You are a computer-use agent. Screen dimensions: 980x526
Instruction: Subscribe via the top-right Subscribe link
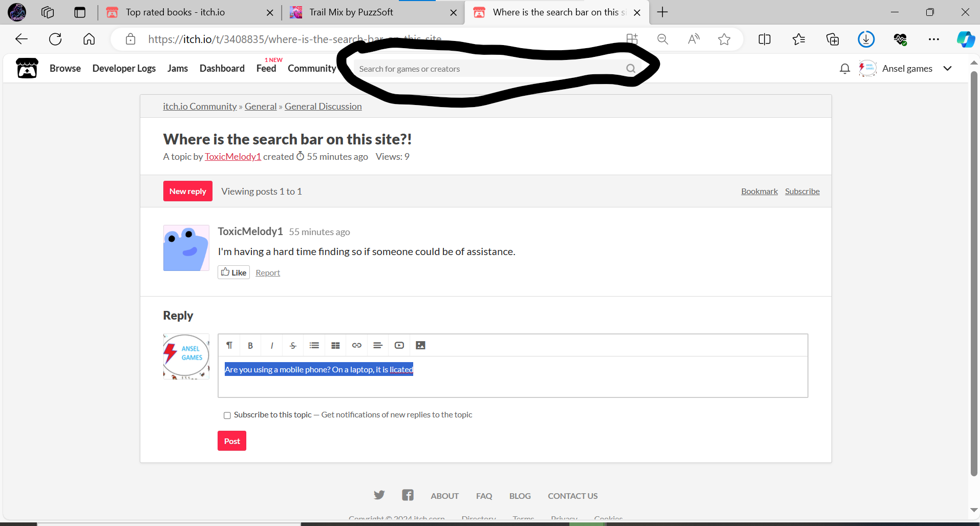(802, 191)
